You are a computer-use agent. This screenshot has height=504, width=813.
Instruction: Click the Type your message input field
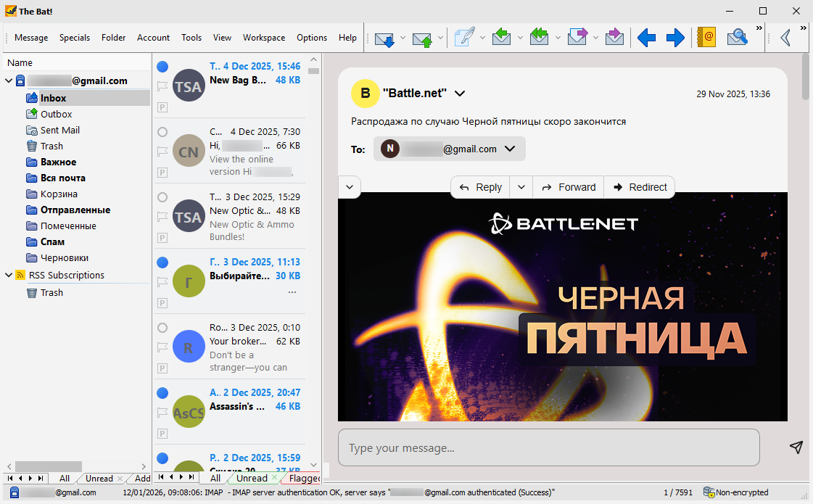(x=548, y=447)
